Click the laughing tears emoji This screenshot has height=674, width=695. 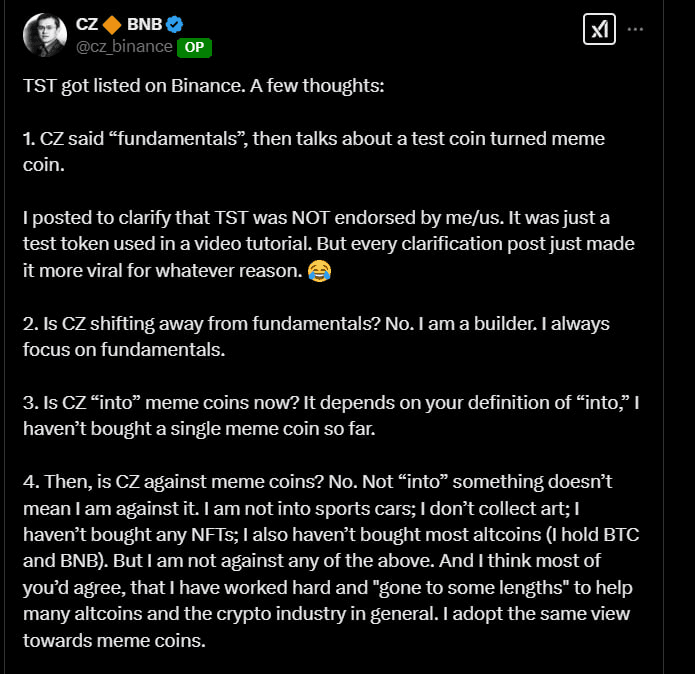319,270
